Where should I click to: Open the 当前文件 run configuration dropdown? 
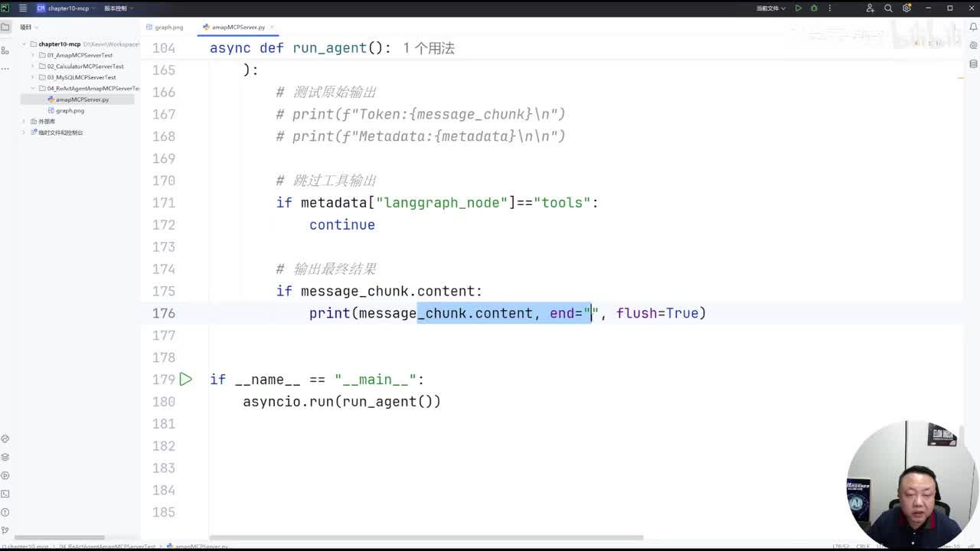pyautogui.click(x=771, y=8)
